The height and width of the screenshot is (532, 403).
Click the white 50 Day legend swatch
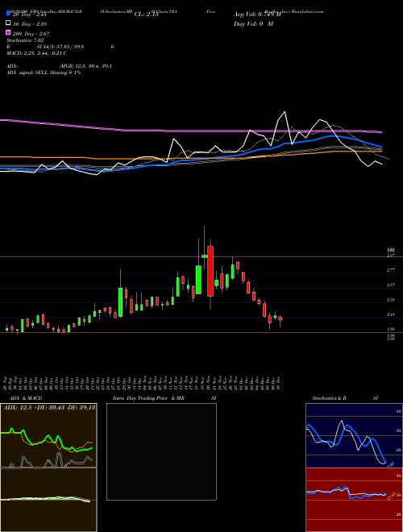[x=8, y=23]
